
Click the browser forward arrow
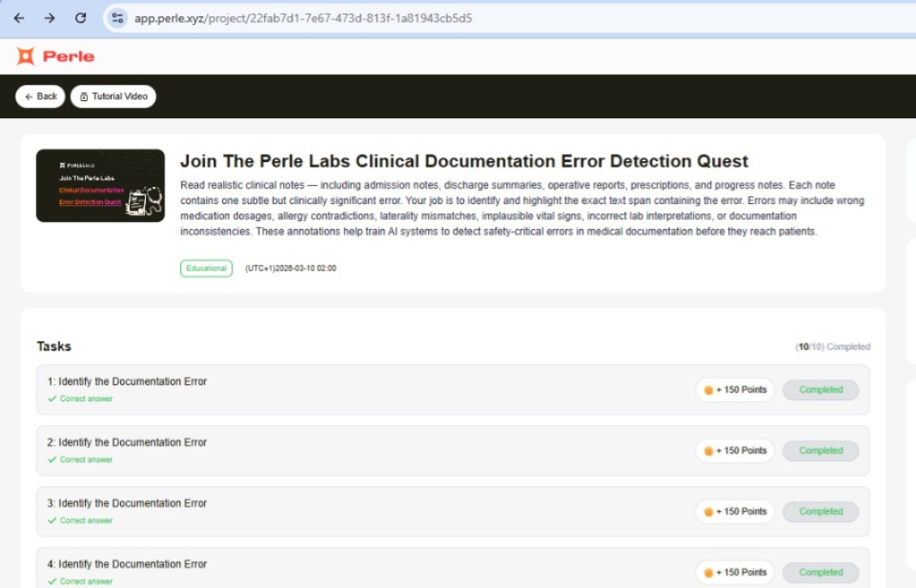tap(50, 18)
